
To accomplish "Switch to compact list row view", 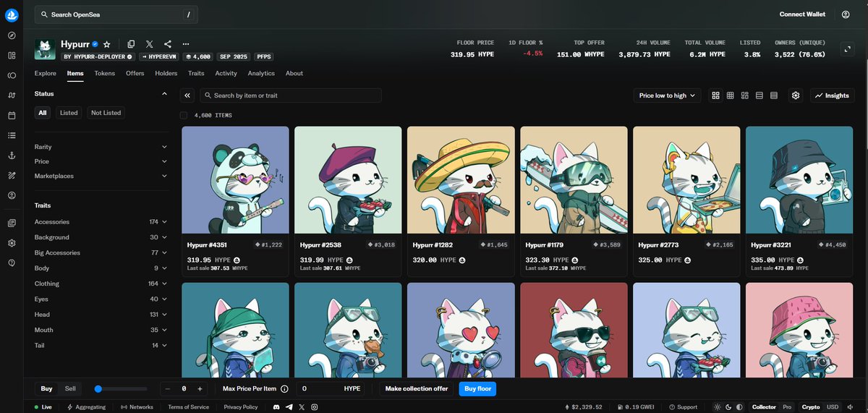I will (x=759, y=95).
